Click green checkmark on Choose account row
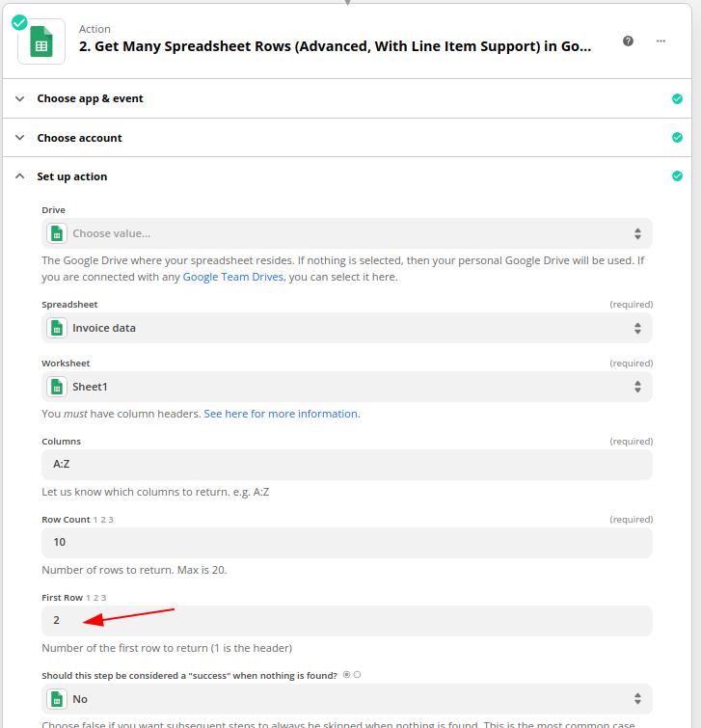 coord(677,138)
